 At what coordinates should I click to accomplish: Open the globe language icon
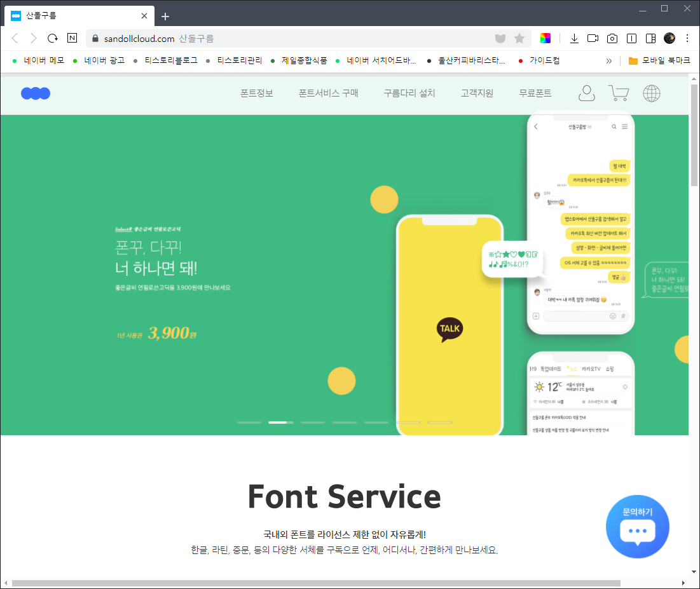[651, 93]
